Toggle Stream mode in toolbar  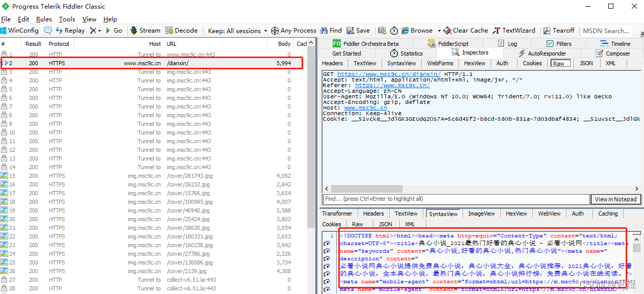[145, 31]
